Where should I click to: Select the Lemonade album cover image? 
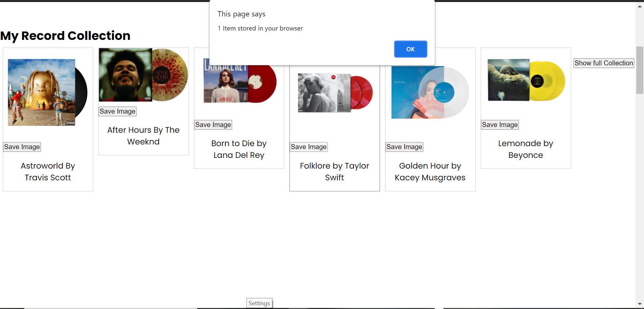[x=526, y=80]
